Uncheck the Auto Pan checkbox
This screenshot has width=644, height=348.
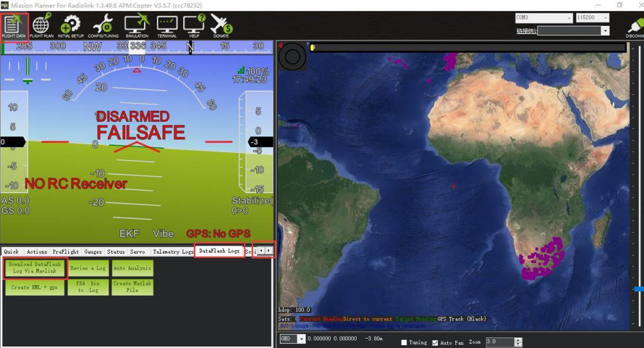point(435,342)
